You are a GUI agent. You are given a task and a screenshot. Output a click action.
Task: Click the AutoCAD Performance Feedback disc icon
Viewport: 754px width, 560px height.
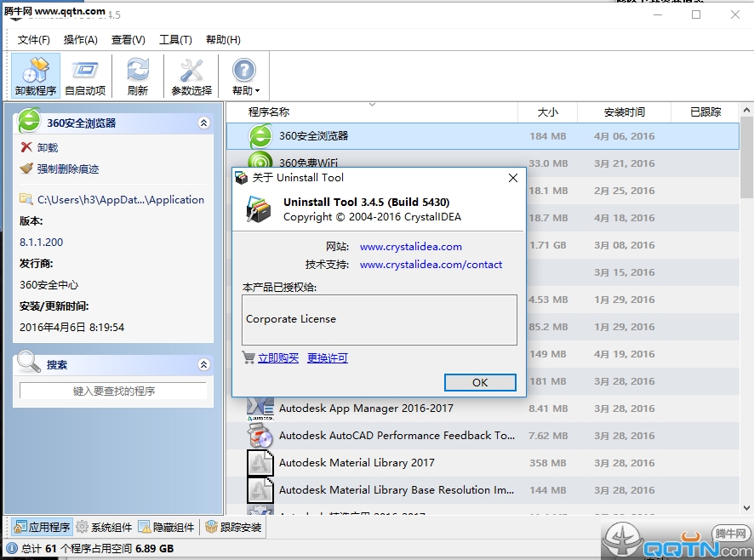(x=260, y=436)
